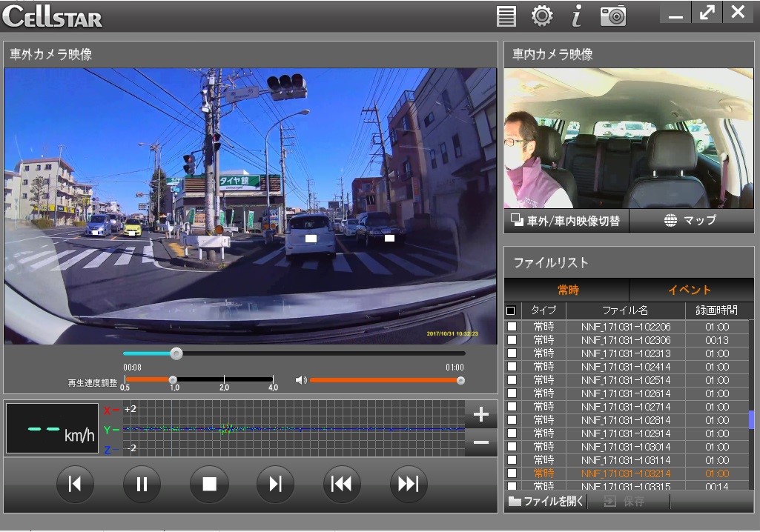Skip to previous file
This screenshot has width=760, height=532.
coord(342,485)
